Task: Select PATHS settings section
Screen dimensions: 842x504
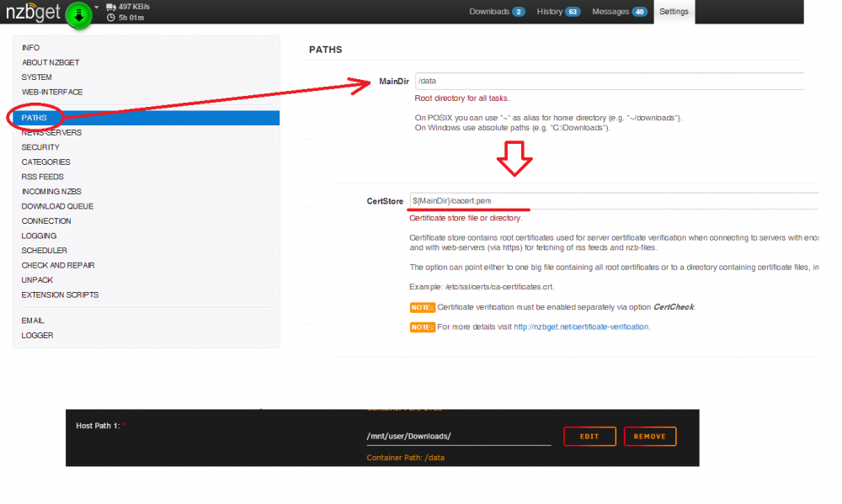Action: coord(146,118)
